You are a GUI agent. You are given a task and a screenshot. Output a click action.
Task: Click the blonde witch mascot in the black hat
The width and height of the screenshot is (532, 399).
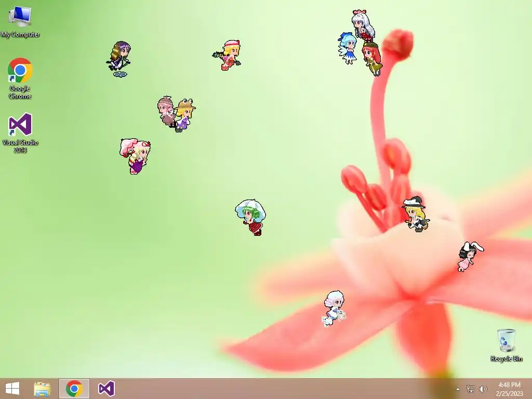click(416, 214)
